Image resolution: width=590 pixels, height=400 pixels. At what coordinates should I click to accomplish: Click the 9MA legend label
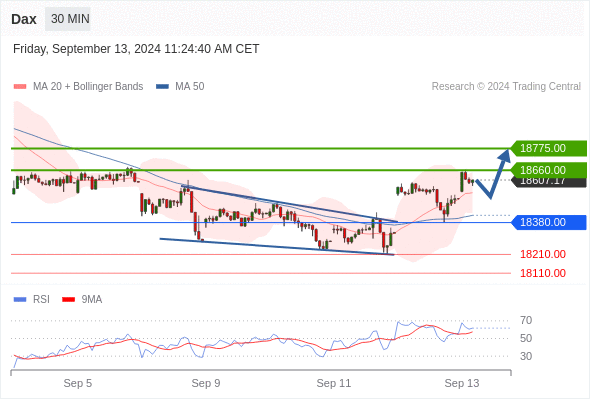click(92, 300)
